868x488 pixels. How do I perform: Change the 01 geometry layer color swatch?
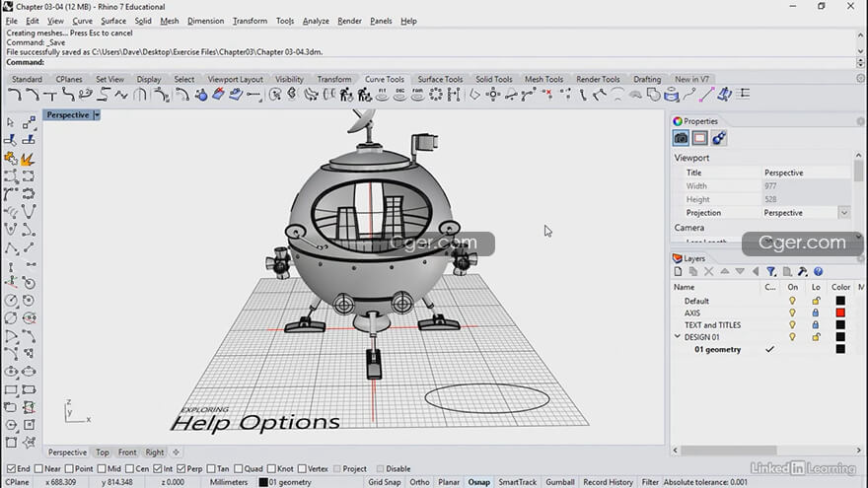click(x=840, y=349)
